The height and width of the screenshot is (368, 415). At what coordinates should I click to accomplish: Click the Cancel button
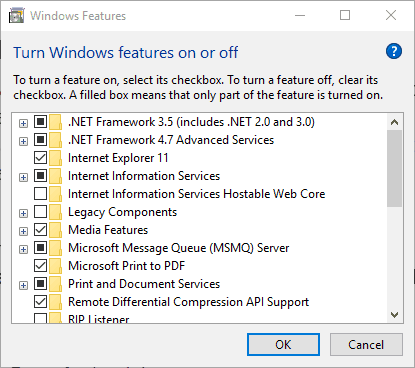[x=366, y=345]
